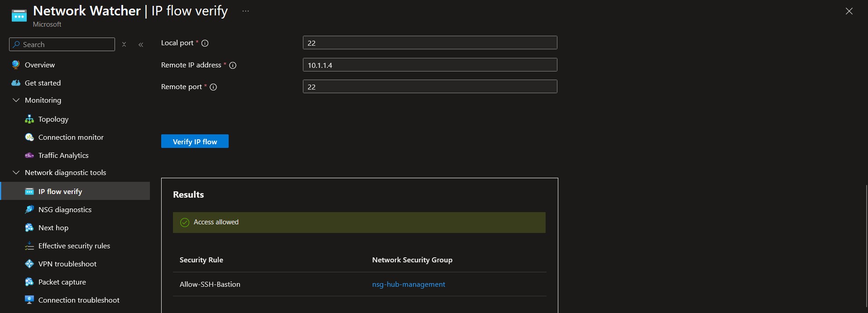
Task: Click the Security Rule column header
Action: (x=201, y=260)
